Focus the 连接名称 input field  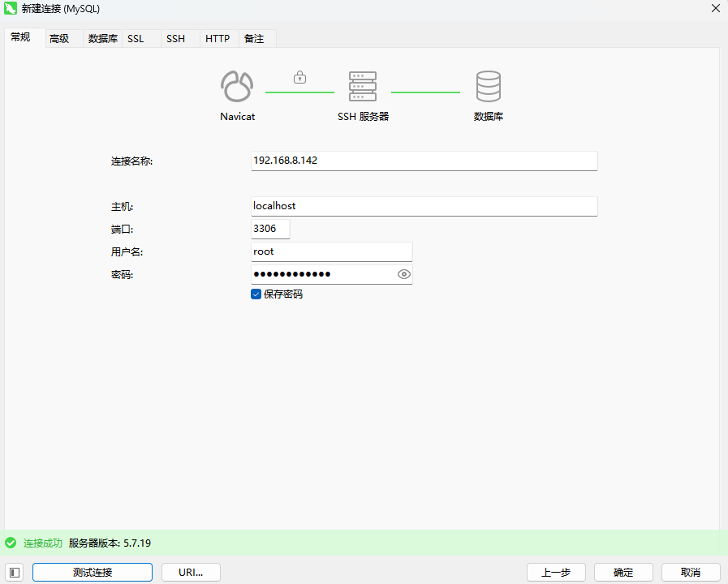[424, 161]
